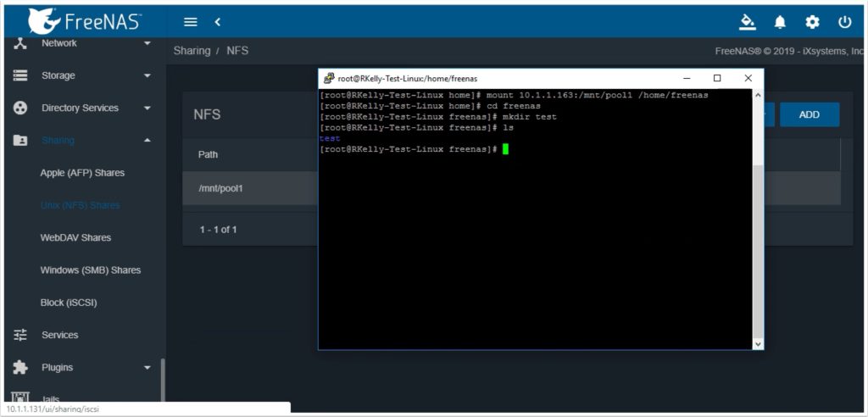Click the Sharing breadcrumb link
The width and height of the screenshot is (868, 417).
192,51
